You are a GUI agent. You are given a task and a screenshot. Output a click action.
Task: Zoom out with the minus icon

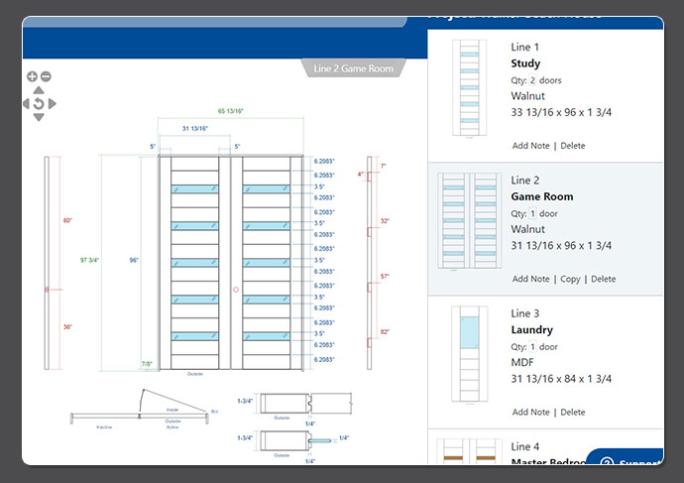46,76
